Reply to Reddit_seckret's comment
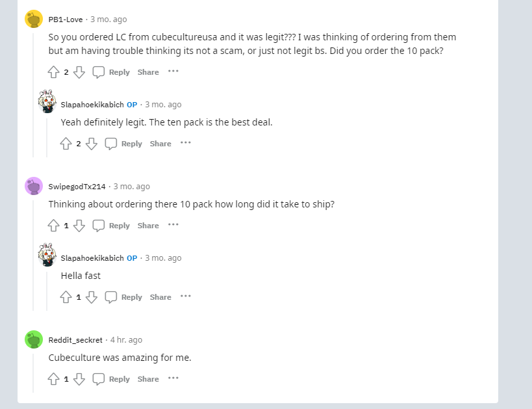The height and width of the screenshot is (409, 532). tap(111, 379)
